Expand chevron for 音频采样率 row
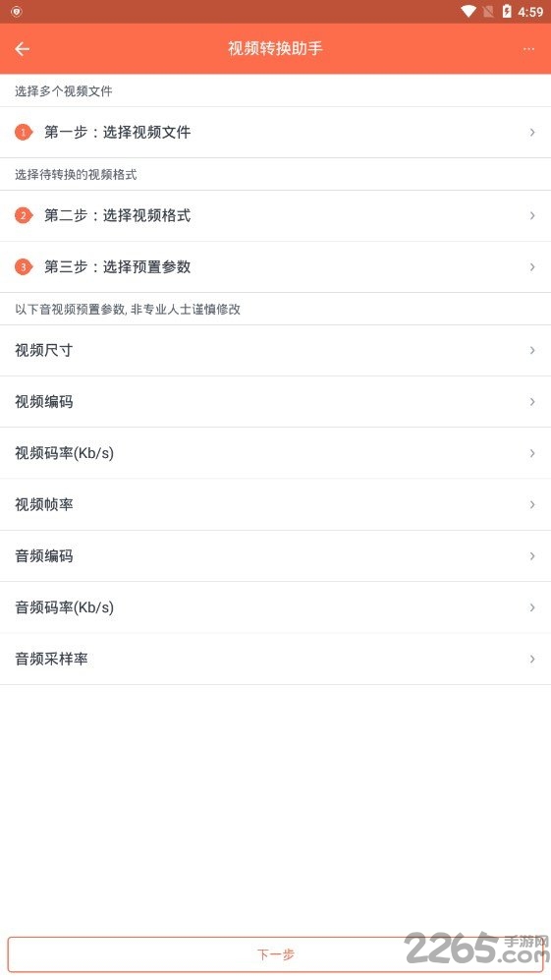551x980 pixels. (x=532, y=659)
